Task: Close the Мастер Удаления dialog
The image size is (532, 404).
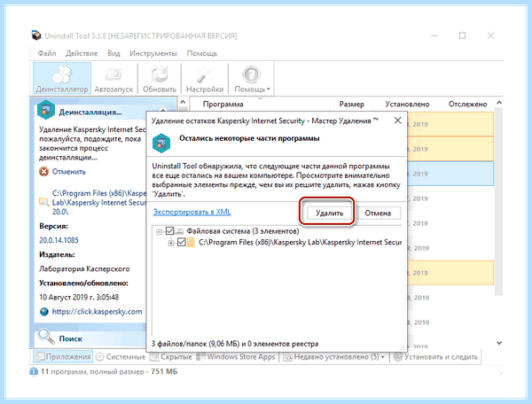Action: [397, 120]
